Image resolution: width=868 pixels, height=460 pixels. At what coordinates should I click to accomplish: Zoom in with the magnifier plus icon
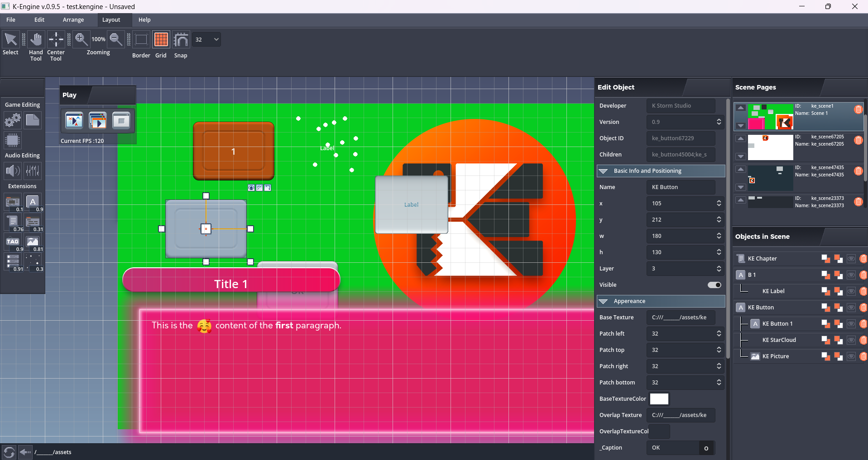(x=82, y=39)
